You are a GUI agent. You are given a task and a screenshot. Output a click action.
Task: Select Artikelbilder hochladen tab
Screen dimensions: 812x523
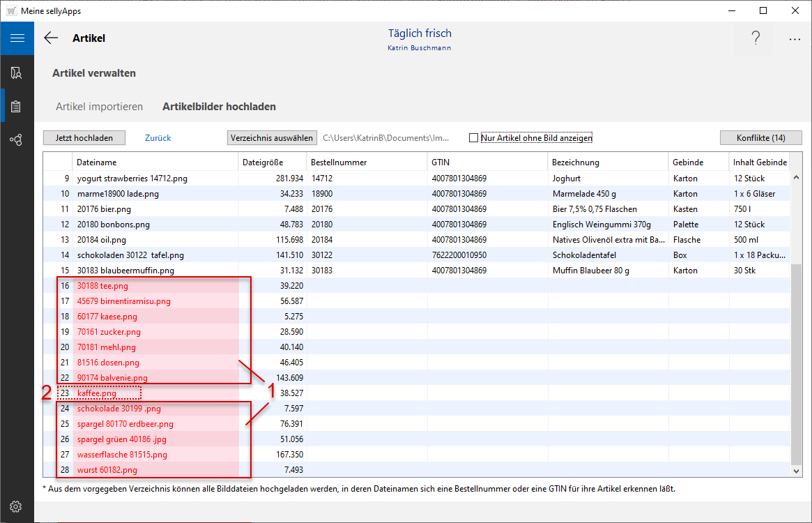tap(219, 107)
